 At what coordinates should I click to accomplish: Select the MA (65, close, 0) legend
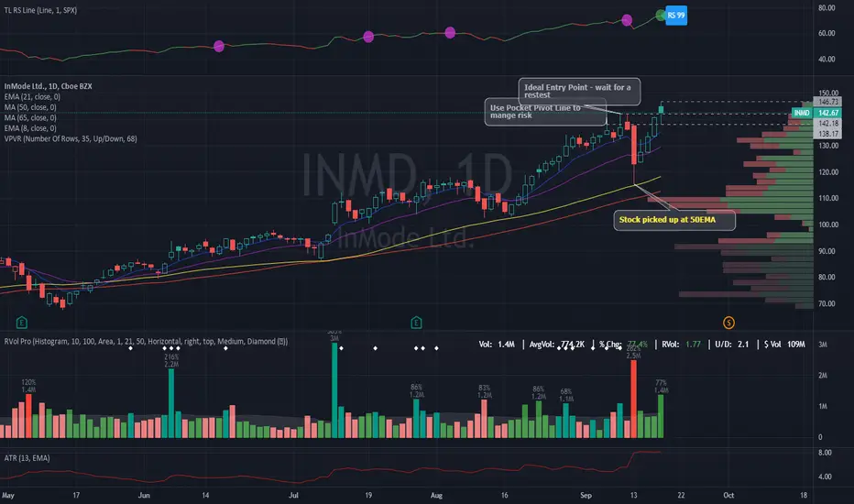point(30,117)
